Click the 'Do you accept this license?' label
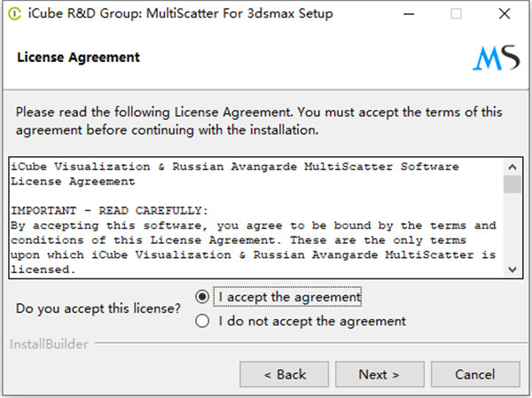The width and height of the screenshot is (532, 398). point(98,308)
